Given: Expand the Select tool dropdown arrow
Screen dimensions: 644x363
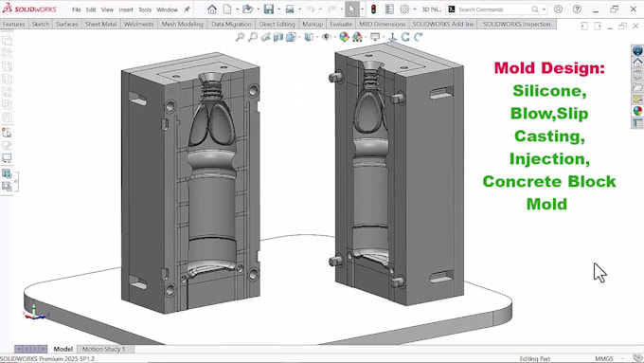Looking at the screenshot, I should pos(362,9).
